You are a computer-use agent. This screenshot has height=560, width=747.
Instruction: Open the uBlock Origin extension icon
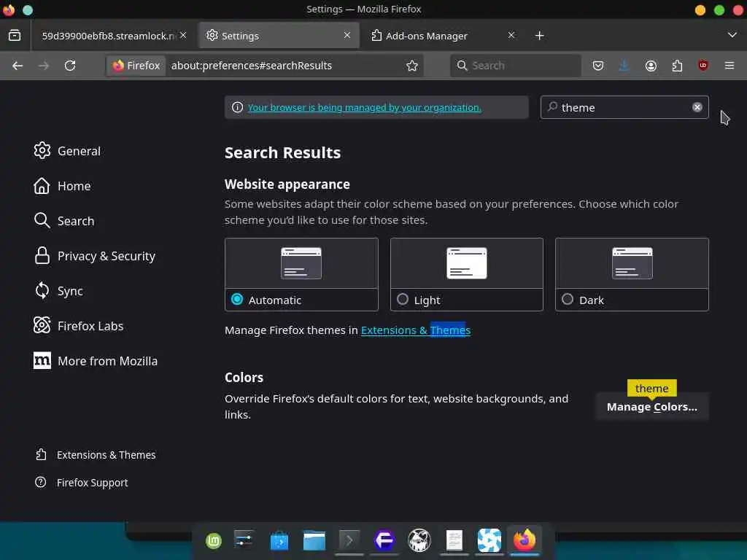pyautogui.click(x=703, y=66)
